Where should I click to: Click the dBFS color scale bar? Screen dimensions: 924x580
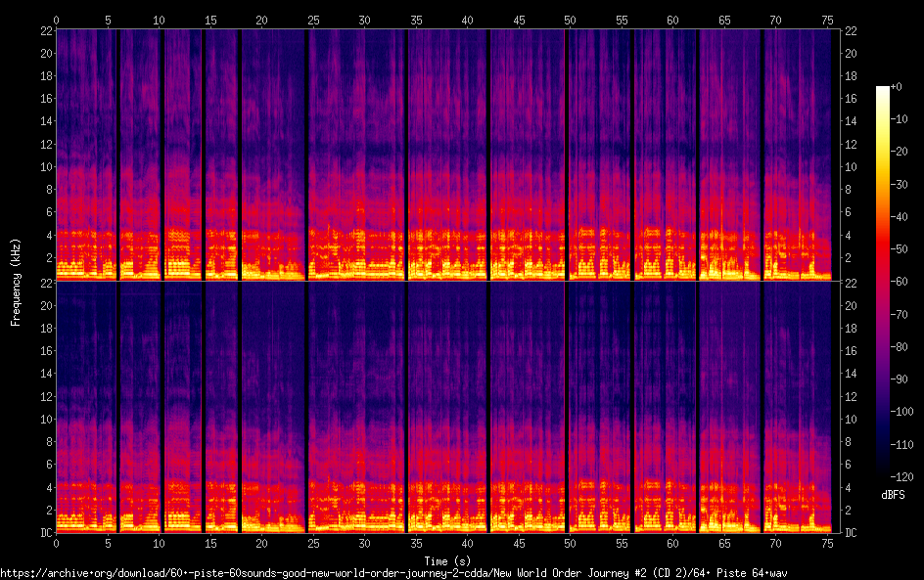[882, 282]
